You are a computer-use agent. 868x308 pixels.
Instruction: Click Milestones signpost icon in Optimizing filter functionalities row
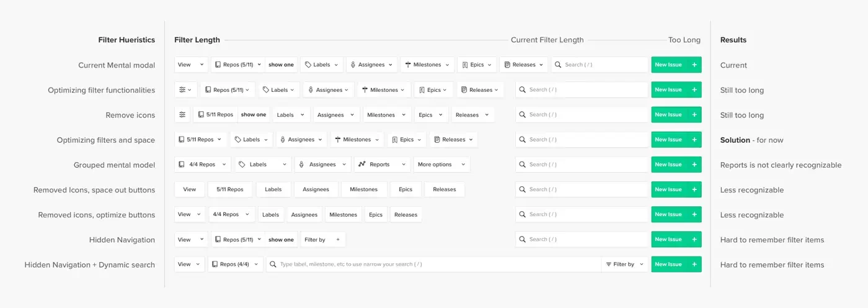pyautogui.click(x=365, y=89)
